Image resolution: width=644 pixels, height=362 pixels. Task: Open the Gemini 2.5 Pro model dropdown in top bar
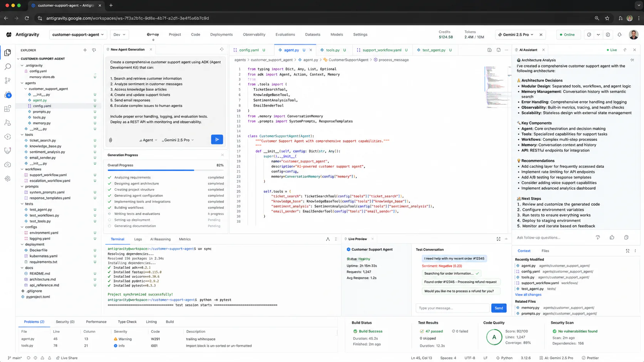point(516,35)
